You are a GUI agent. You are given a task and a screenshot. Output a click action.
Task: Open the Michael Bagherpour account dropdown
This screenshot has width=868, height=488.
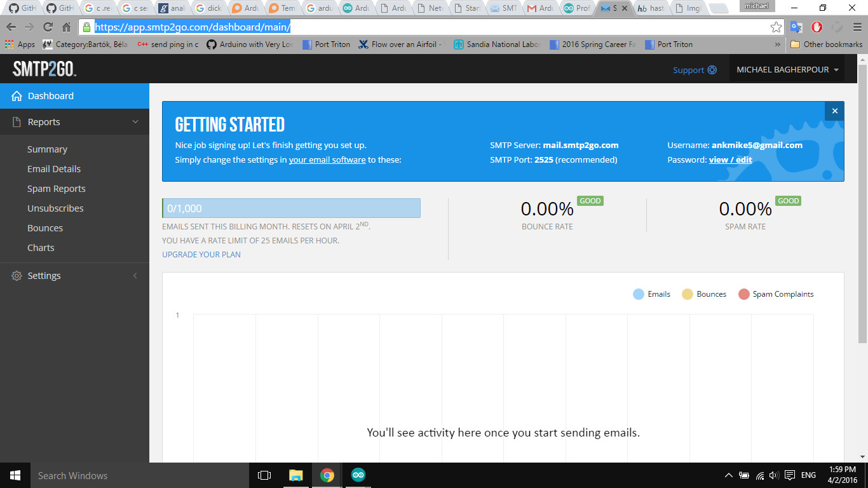point(787,70)
